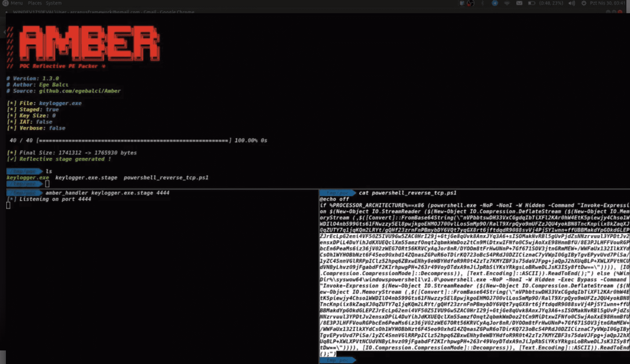The image size is (630, 364).
Task: Click the battery status text (0:48, 23%)
Action: 551,3
